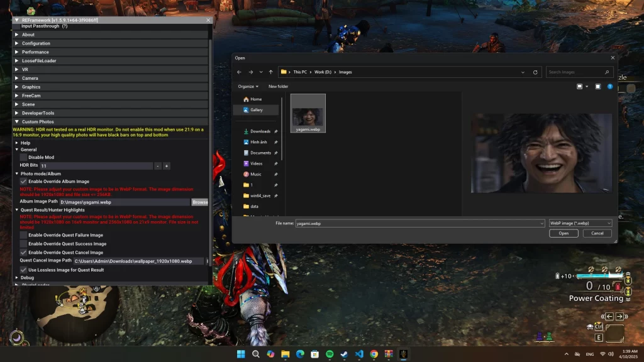Screen dimensions: 644x362
Task: Open the win64_save folder
Action: click(260, 196)
